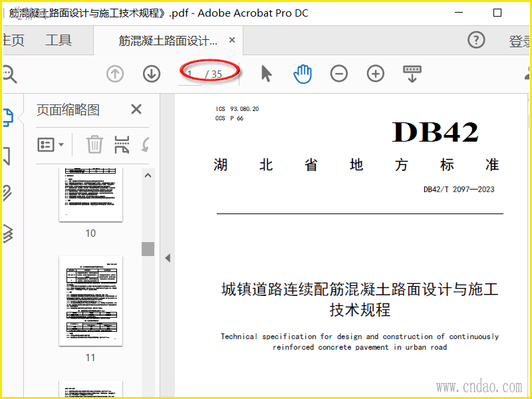Close the 页面缩略图 panel
The height and width of the screenshot is (399, 532).
pos(136,109)
